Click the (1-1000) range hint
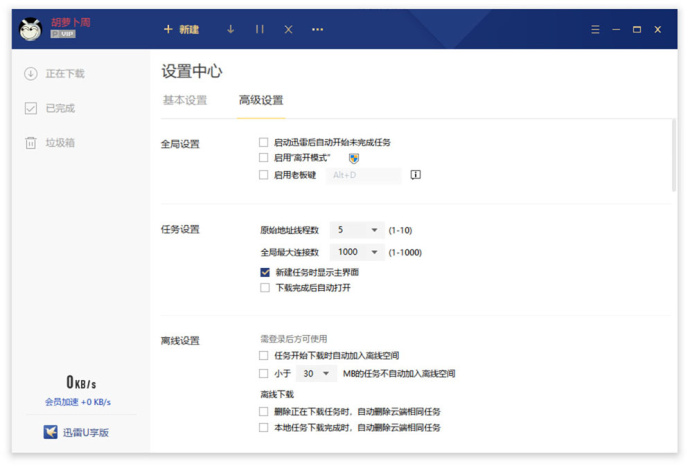 (405, 252)
